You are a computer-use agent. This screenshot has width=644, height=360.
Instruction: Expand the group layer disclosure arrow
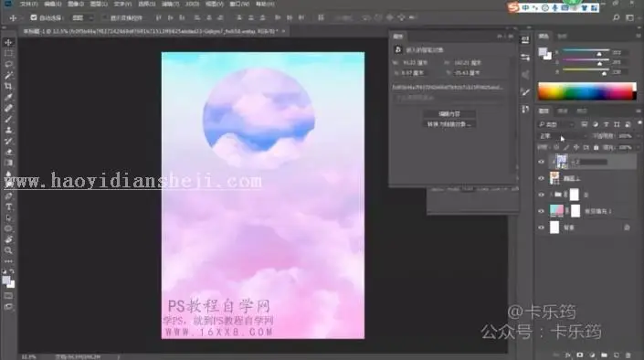click(x=551, y=195)
